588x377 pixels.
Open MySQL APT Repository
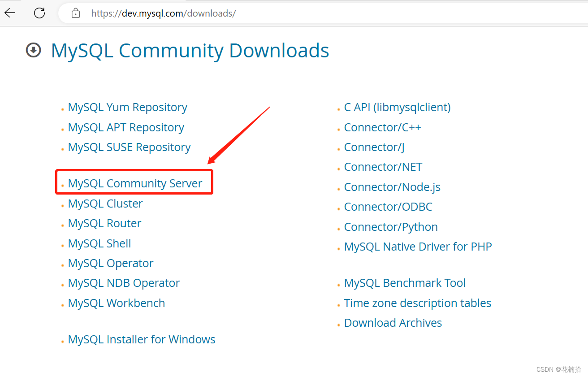click(126, 127)
